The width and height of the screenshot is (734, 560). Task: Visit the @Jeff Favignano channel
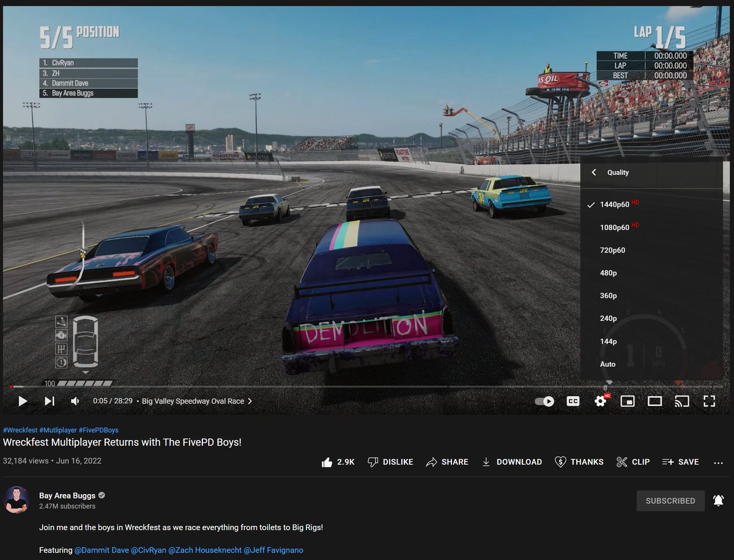[273, 550]
